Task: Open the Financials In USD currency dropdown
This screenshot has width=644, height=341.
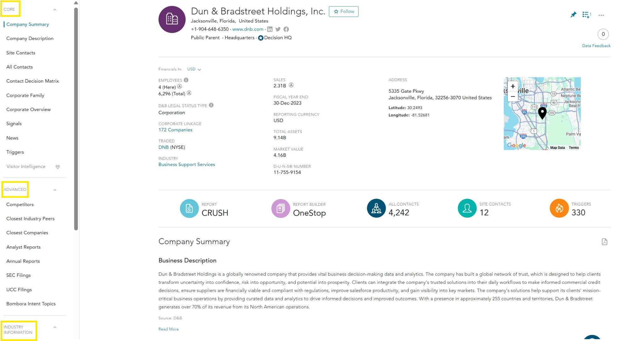Action: click(x=194, y=69)
